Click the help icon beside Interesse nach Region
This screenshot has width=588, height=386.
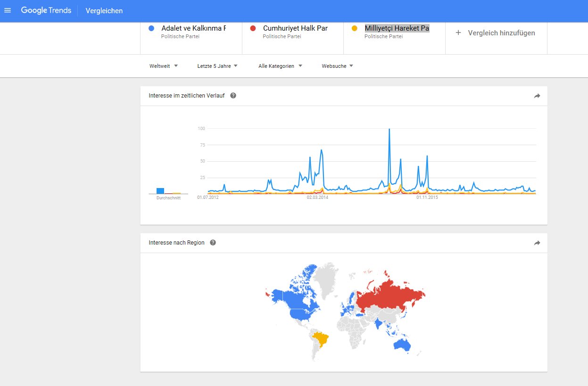(x=213, y=243)
